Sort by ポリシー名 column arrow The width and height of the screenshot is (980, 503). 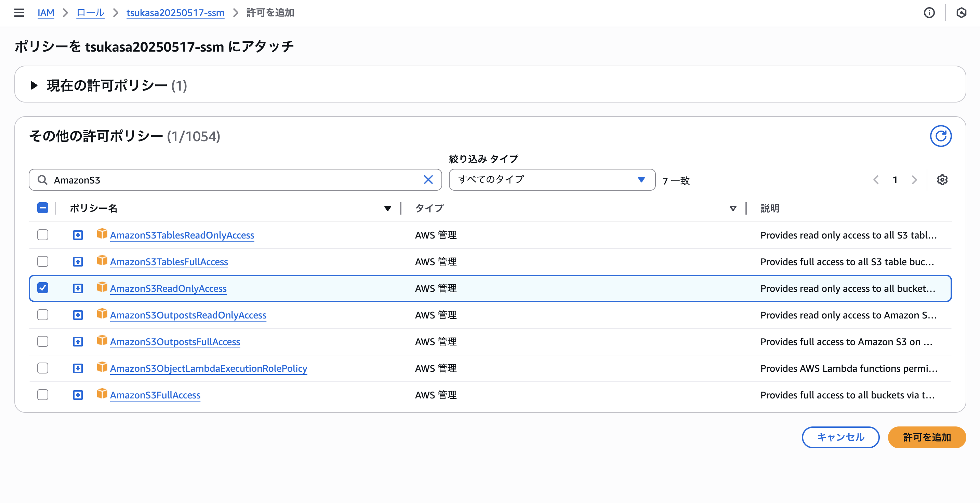pos(387,208)
